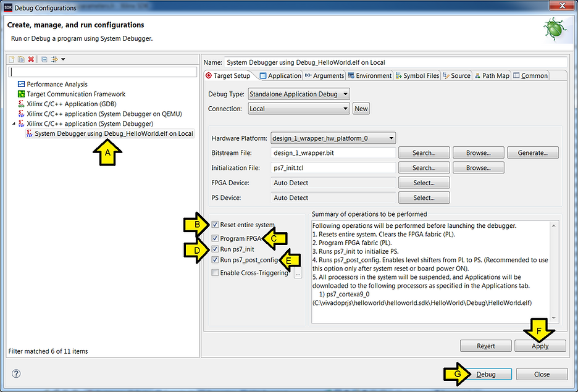
Task: Enable Cross-Triggering
Action: pyautogui.click(x=214, y=272)
